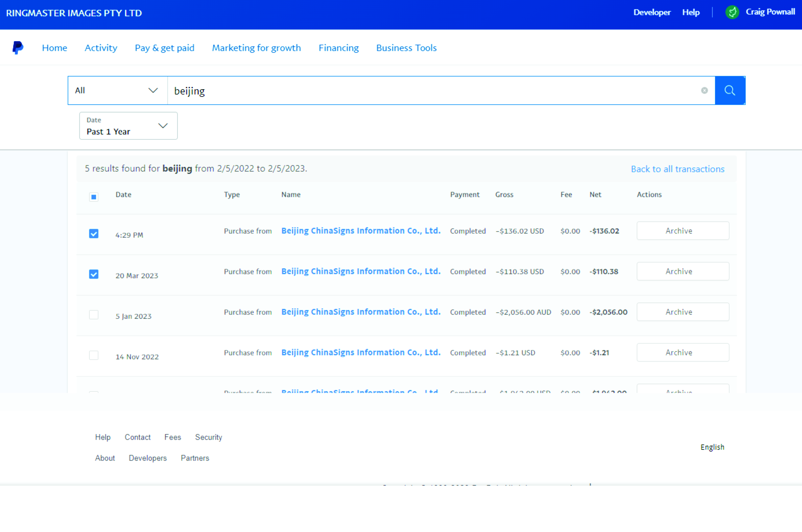This screenshot has height=532, width=802.
Task: Open the Craig Pownall profile avatar
Action: pyautogui.click(x=732, y=13)
